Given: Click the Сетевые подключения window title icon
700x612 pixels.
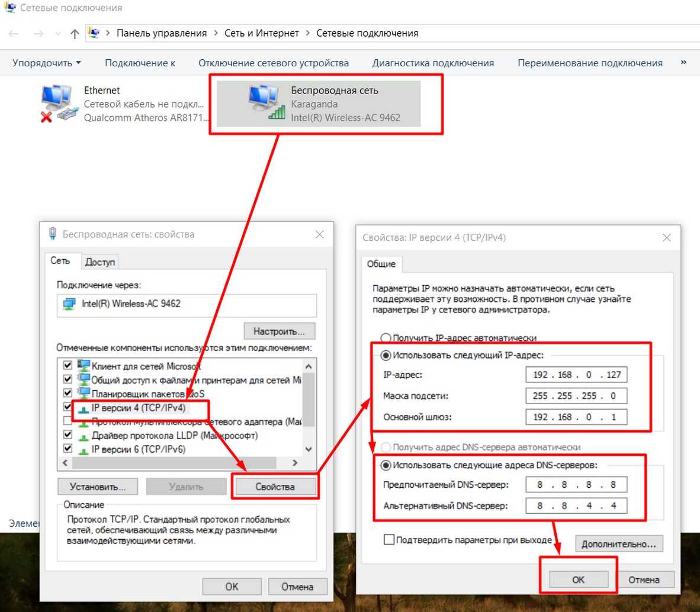Looking at the screenshot, I should (10, 7).
